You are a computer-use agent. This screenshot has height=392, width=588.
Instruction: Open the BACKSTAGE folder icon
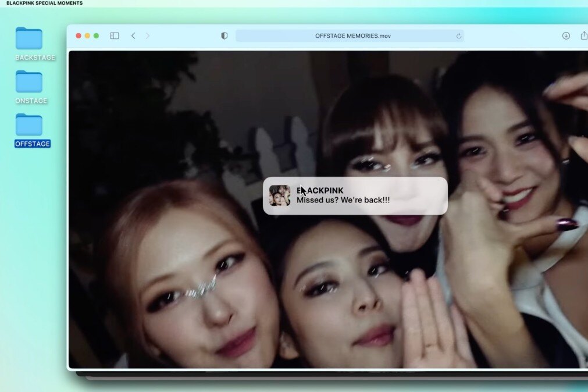(x=29, y=38)
